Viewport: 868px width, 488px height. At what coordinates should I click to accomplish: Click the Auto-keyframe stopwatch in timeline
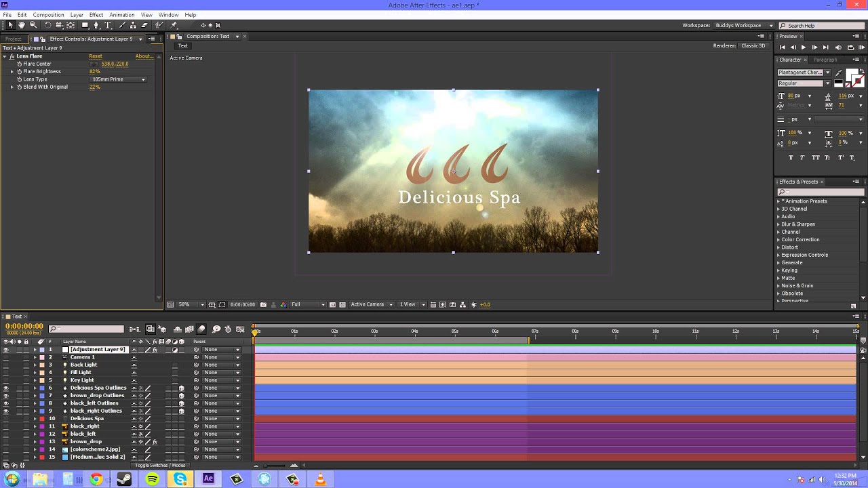(x=228, y=329)
